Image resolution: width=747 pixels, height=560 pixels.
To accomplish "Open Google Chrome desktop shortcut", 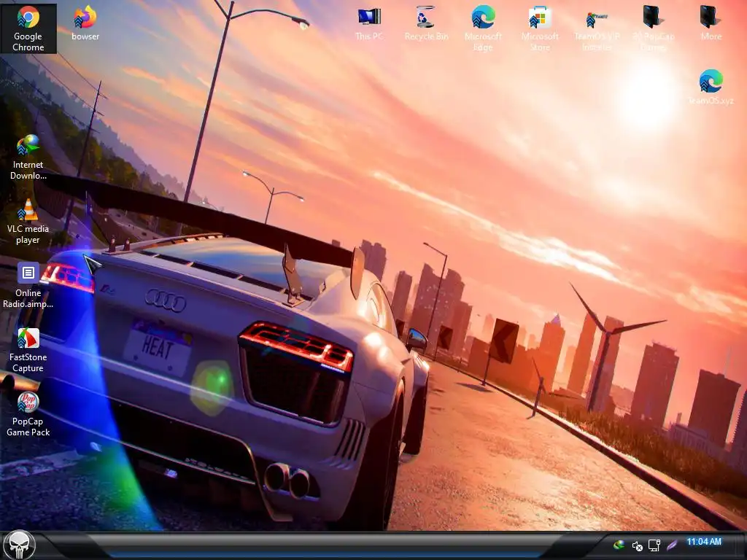I will (28, 28).
